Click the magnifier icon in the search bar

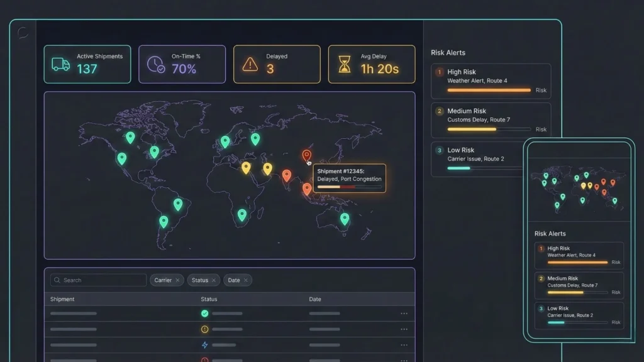coord(56,280)
